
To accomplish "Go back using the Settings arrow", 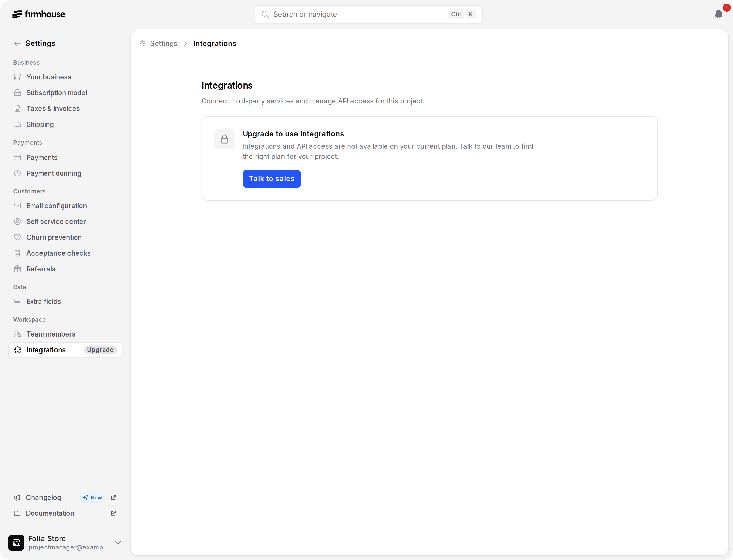I will coord(17,43).
